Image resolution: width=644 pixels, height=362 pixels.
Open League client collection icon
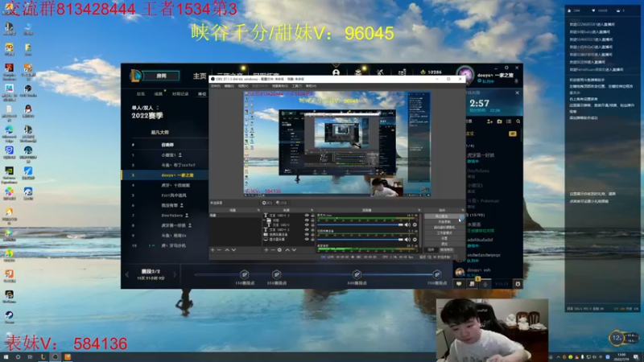[358, 72]
